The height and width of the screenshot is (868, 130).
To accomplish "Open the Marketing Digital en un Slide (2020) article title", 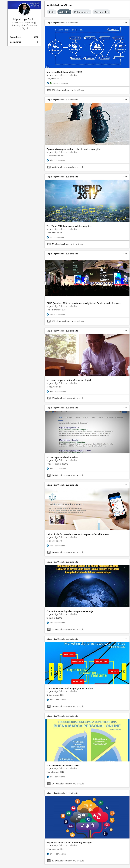I will (64, 72).
